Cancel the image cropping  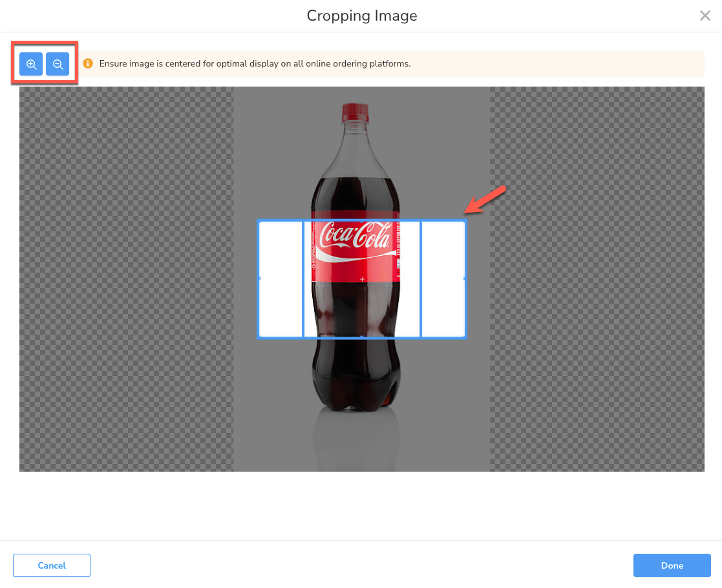[52, 565]
